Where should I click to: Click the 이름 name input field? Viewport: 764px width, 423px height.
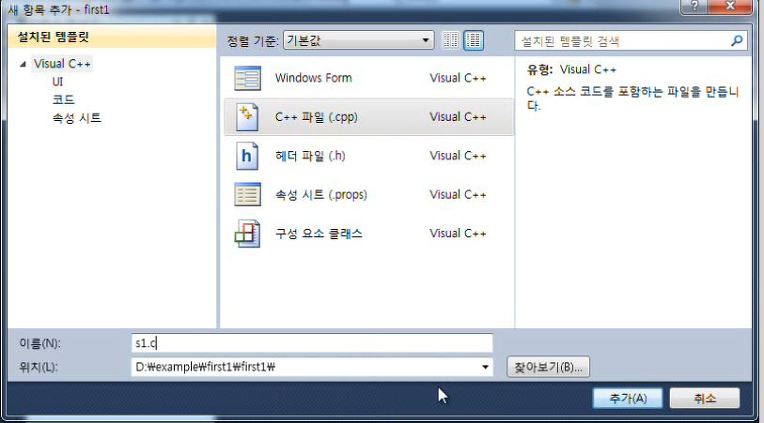(x=312, y=343)
